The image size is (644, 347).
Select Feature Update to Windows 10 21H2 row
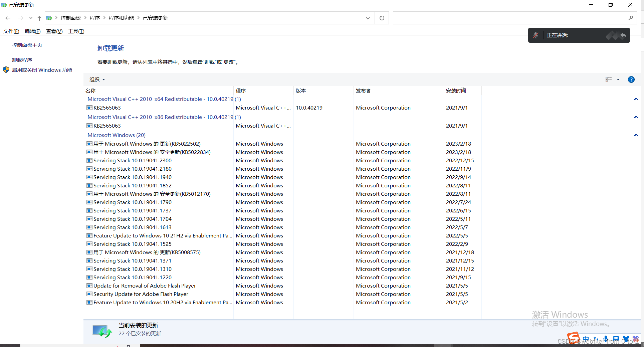(284, 235)
